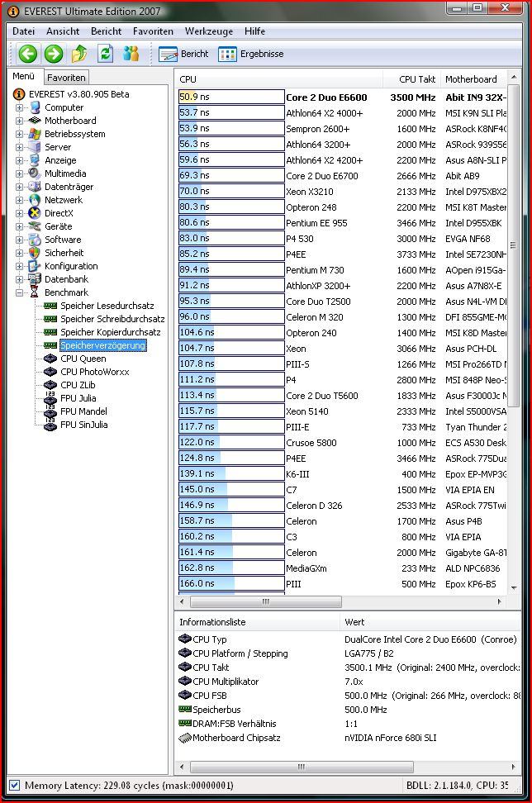Open the Favoriten menu in the menu bar
532x803 pixels.
[x=153, y=31]
